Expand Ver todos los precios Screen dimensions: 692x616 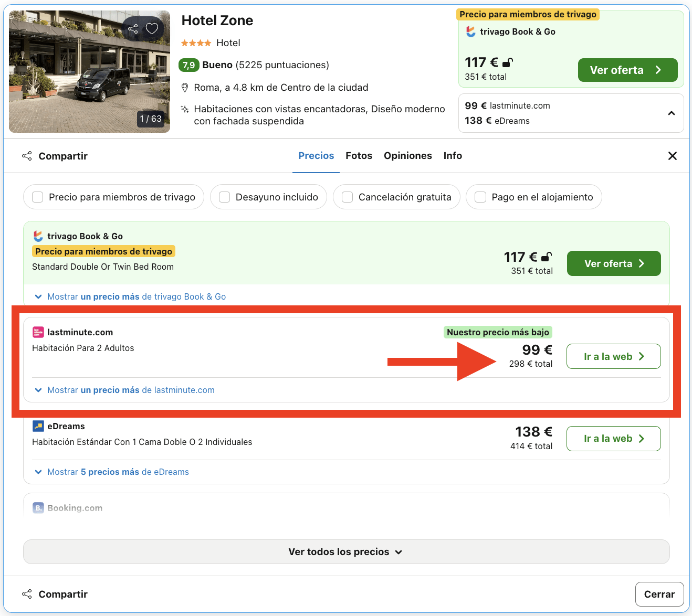click(x=347, y=551)
